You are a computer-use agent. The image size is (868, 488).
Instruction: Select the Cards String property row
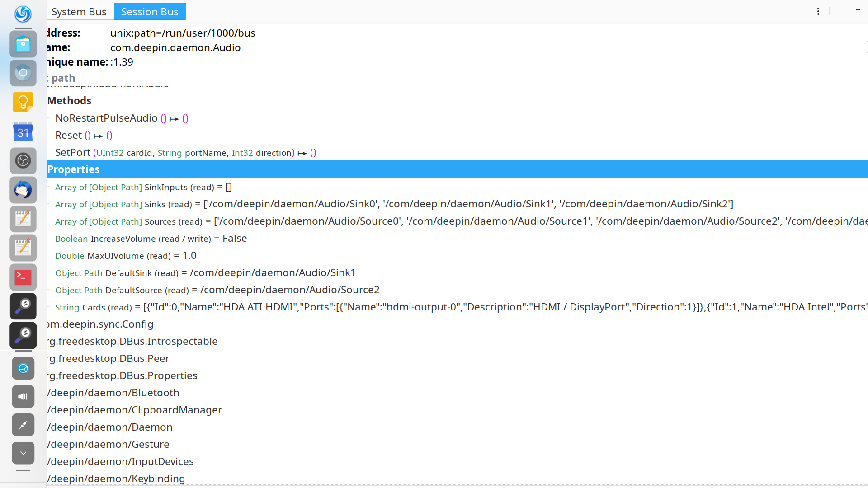461,307
